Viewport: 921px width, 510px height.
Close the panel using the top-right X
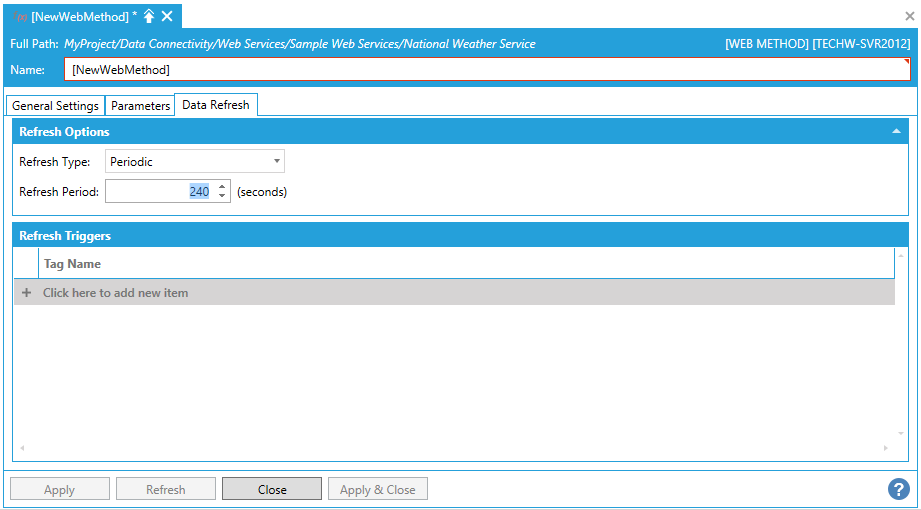(x=909, y=16)
